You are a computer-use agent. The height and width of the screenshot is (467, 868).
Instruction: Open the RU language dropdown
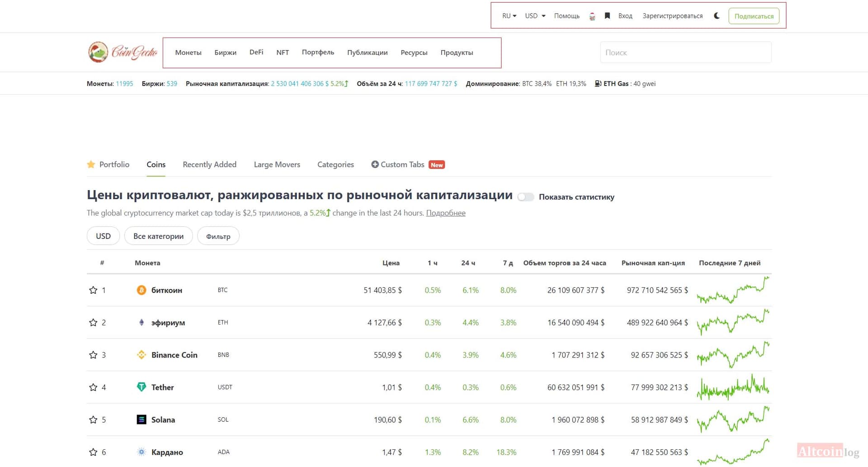509,16
